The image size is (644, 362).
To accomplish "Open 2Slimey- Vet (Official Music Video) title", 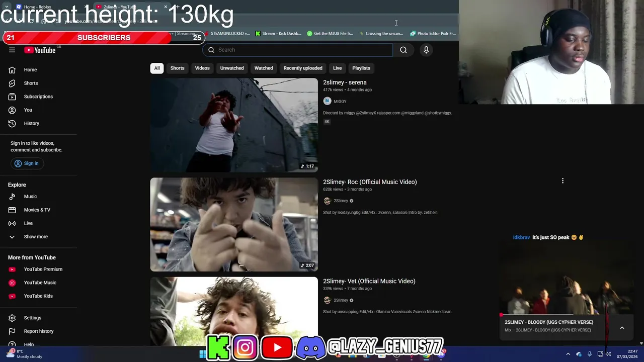I will pos(369,281).
